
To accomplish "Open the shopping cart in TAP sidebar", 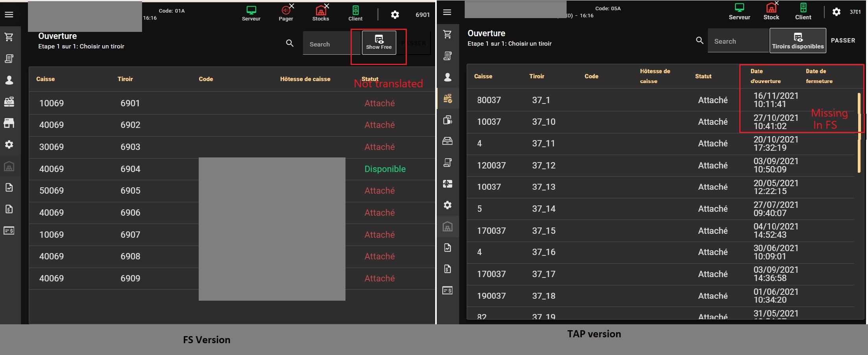I will coord(447,34).
